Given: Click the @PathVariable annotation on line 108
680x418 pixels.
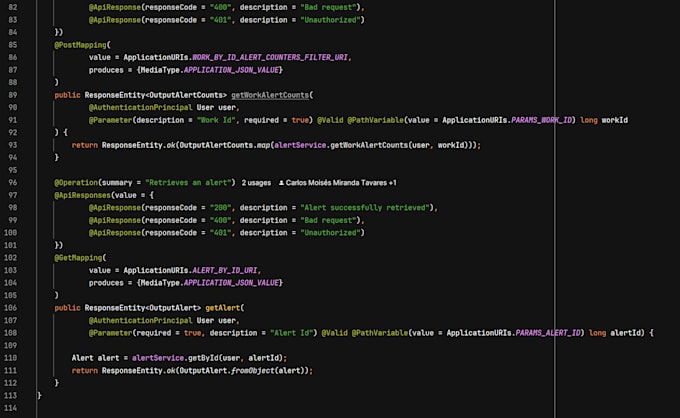Looking at the screenshot, I should coord(380,333).
